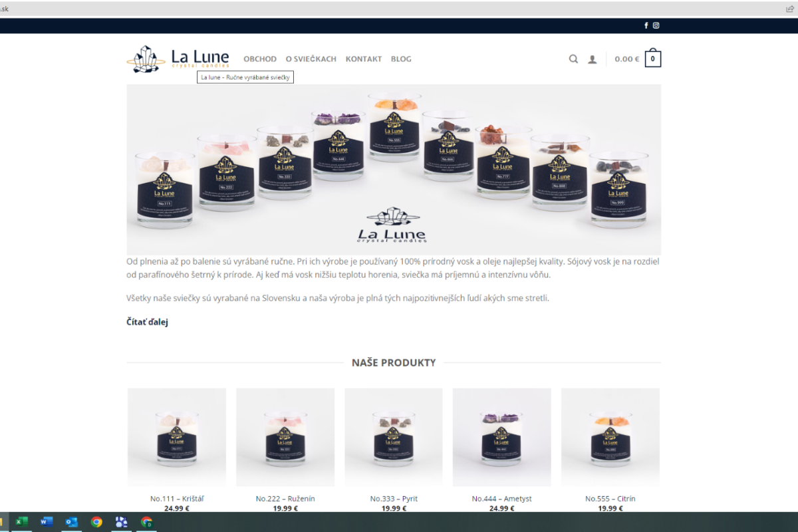Follow the Čítať ďalej link
The height and width of the screenshot is (532, 798).
[147, 322]
